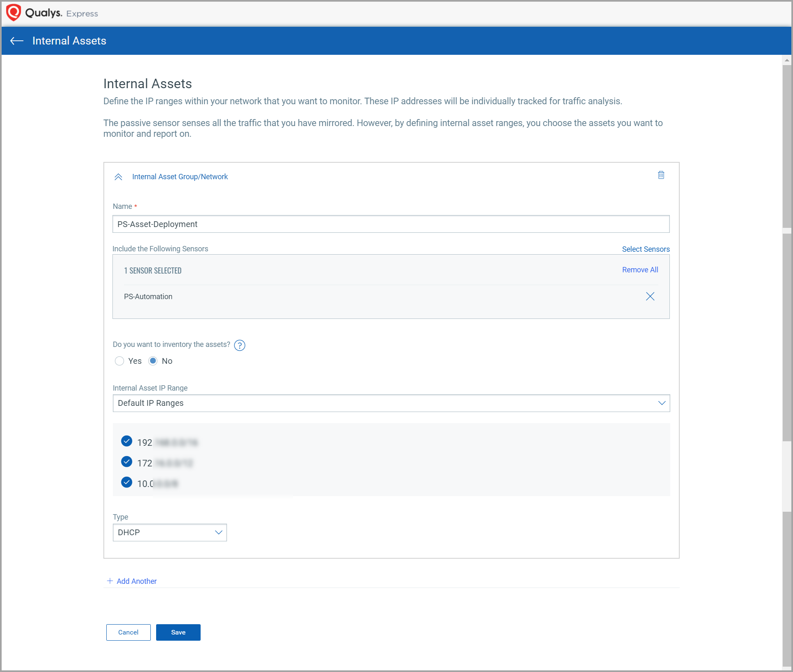Click the back arrow in header
Image resolution: width=793 pixels, height=672 pixels.
17,41
